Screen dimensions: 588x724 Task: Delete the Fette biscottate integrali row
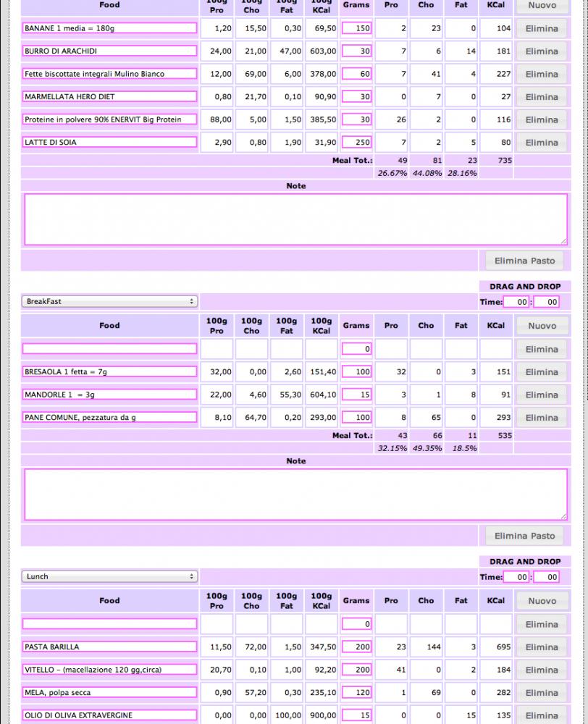(542, 74)
